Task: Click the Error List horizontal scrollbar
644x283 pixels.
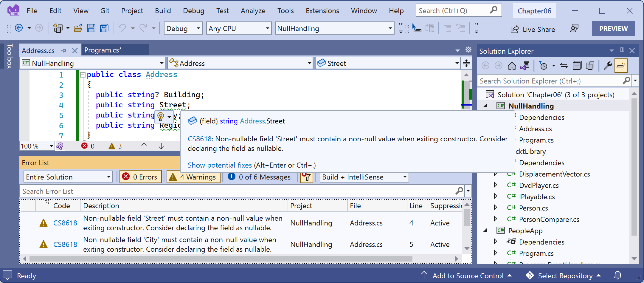Action: pyautogui.click(x=221, y=259)
